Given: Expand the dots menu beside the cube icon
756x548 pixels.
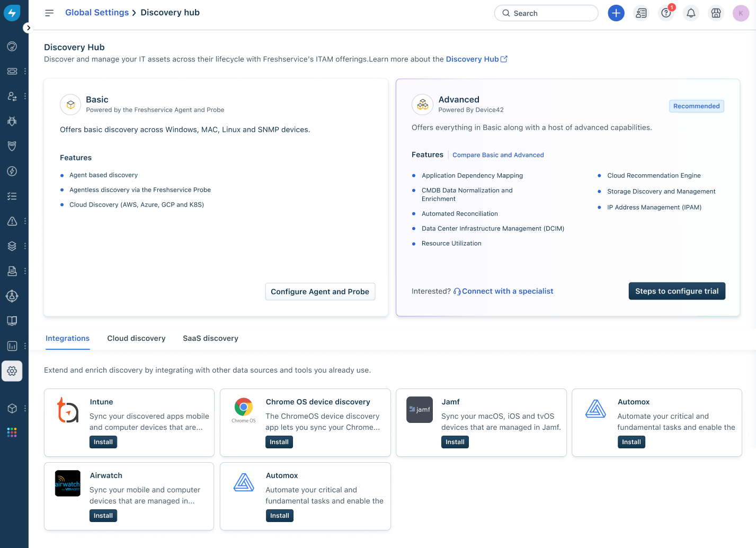Looking at the screenshot, I should (25, 409).
